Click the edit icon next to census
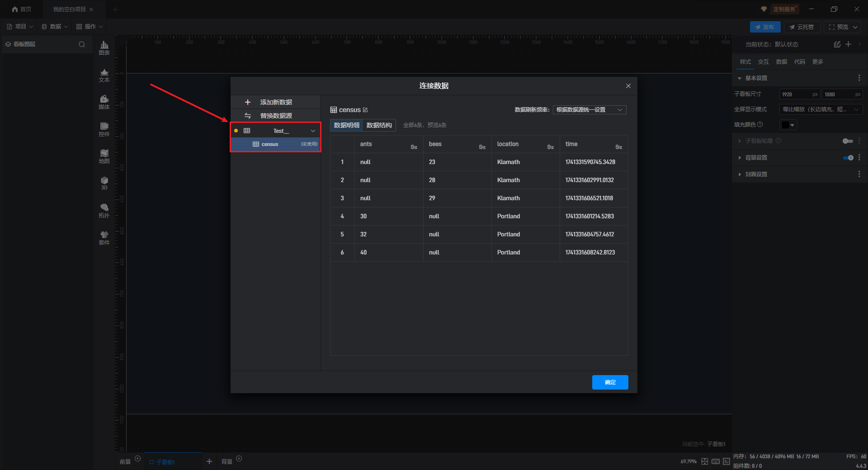The width and height of the screenshot is (868, 470). click(365, 110)
